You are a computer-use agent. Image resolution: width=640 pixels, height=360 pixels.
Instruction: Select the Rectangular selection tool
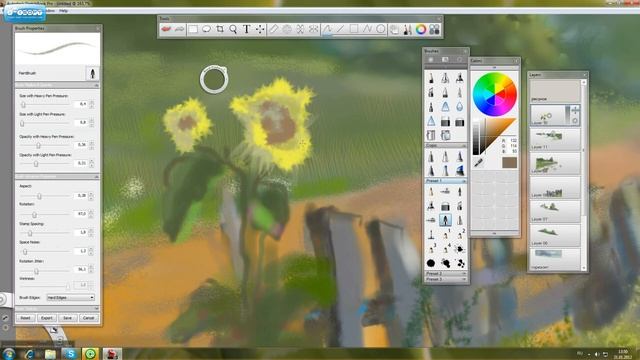(x=193, y=29)
